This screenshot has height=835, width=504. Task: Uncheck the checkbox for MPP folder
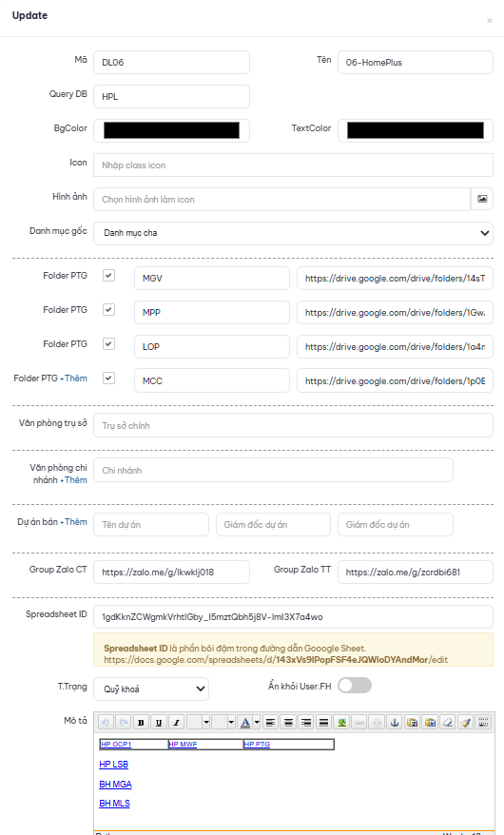click(x=108, y=309)
